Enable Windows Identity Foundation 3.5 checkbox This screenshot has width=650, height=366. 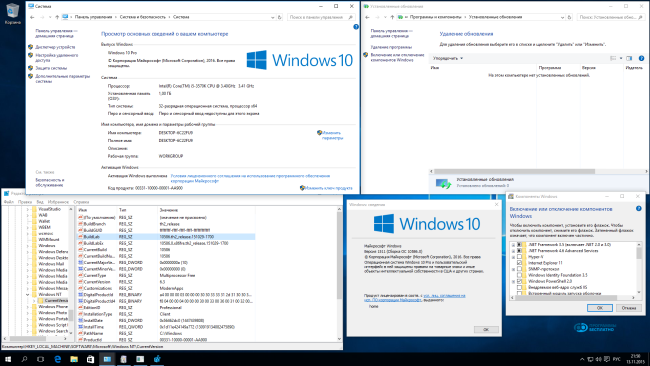519,275
